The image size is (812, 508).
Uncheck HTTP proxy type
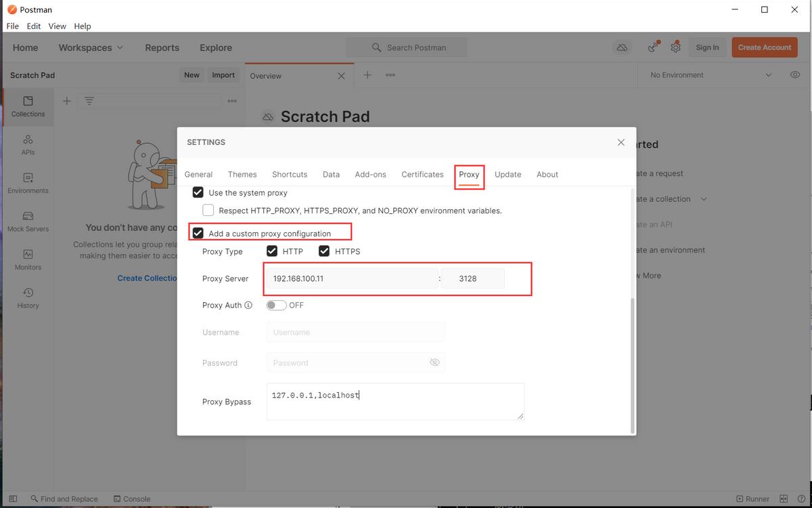pyautogui.click(x=272, y=251)
